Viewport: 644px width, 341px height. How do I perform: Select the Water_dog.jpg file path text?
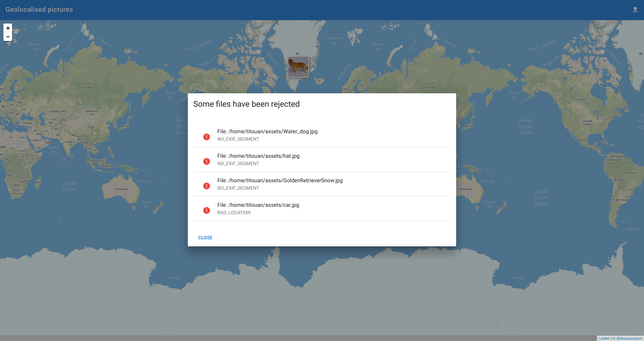[x=267, y=132]
